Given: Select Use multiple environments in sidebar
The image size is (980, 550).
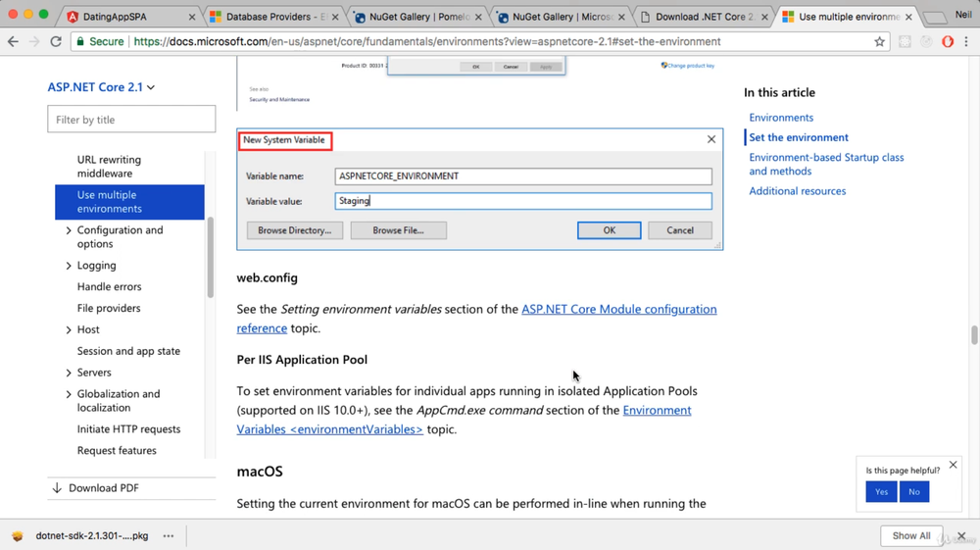Looking at the screenshot, I should click(x=129, y=202).
